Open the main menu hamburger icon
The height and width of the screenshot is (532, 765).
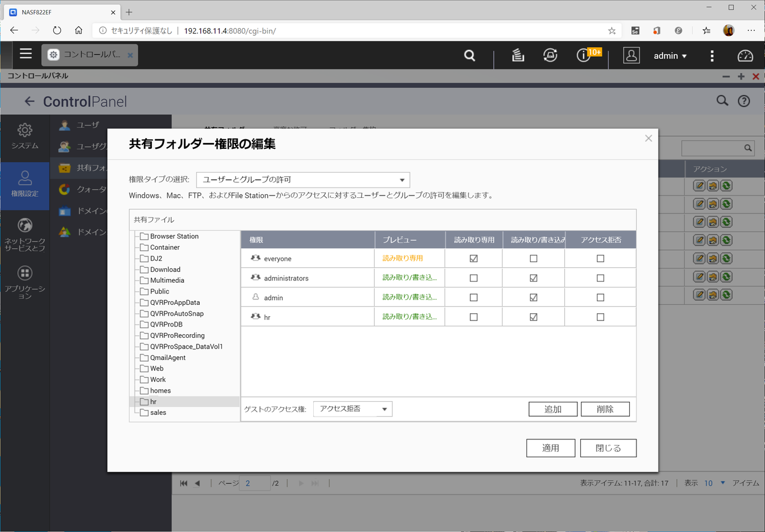[26, 53]
